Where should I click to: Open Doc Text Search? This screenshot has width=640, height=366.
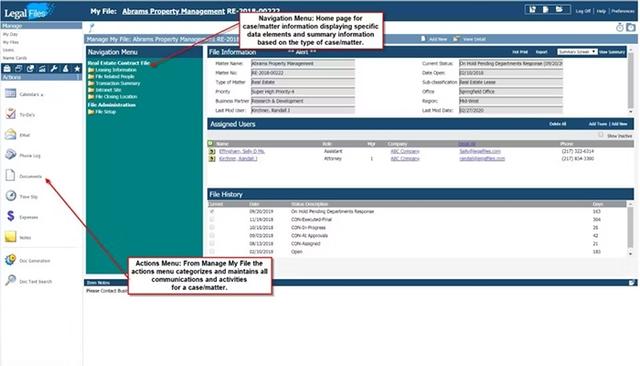tap(29, 281)
